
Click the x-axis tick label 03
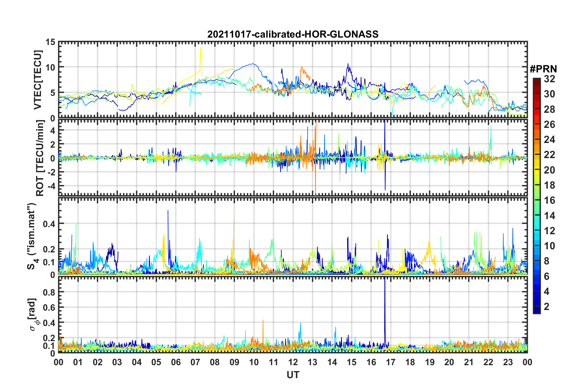pos(117,362)
